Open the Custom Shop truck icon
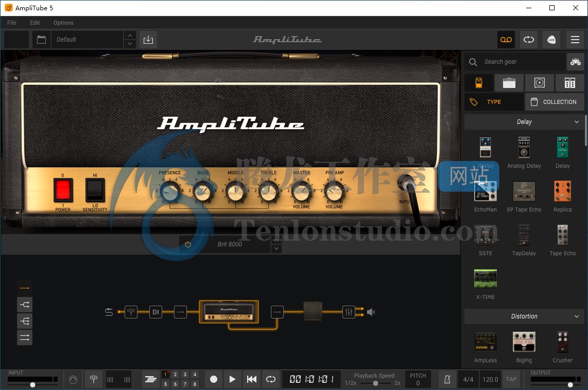 click(575, 62)
